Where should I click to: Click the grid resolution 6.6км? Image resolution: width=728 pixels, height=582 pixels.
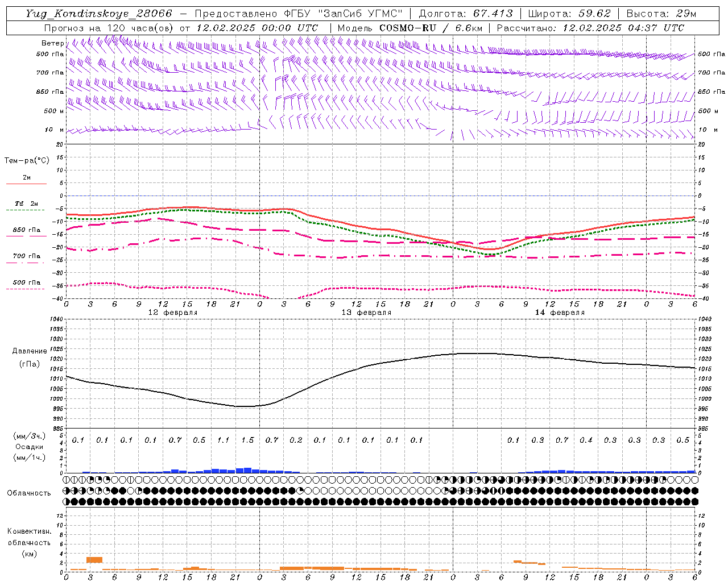469,28
